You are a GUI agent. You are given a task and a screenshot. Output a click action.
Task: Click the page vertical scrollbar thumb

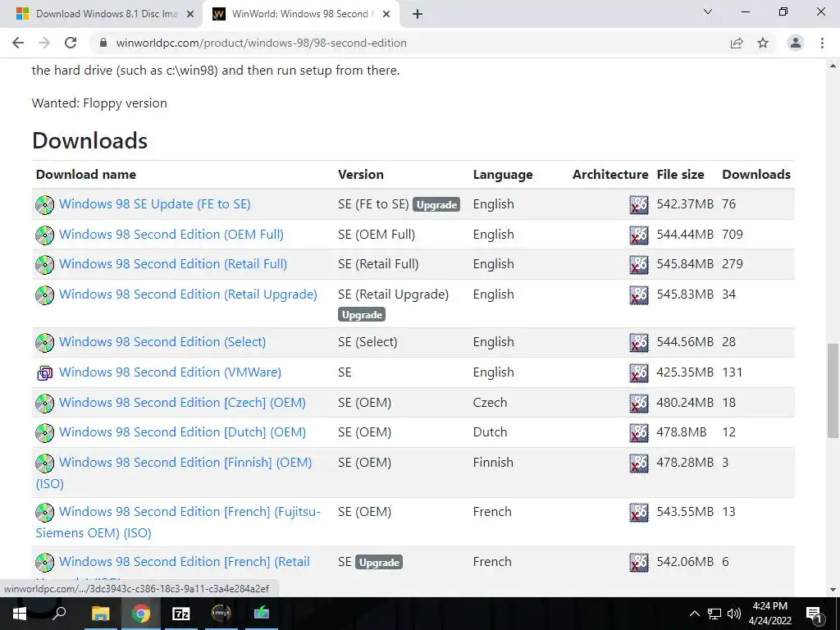click(833, 390)
